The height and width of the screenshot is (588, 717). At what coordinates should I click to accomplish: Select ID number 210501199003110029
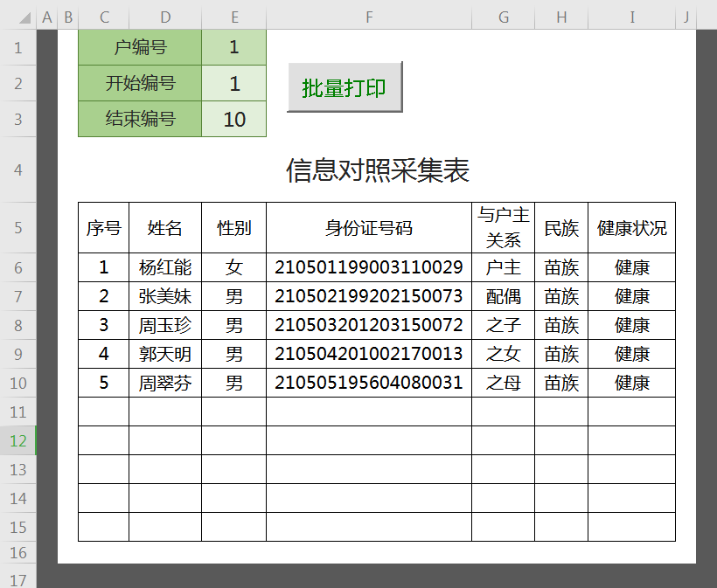coord(369,267)
